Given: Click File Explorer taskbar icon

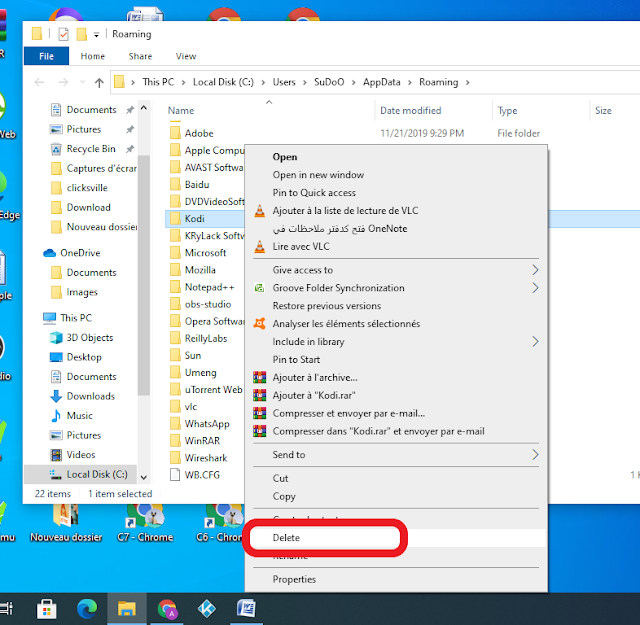Looking at the screenshot, I should [x=127, y=609].
